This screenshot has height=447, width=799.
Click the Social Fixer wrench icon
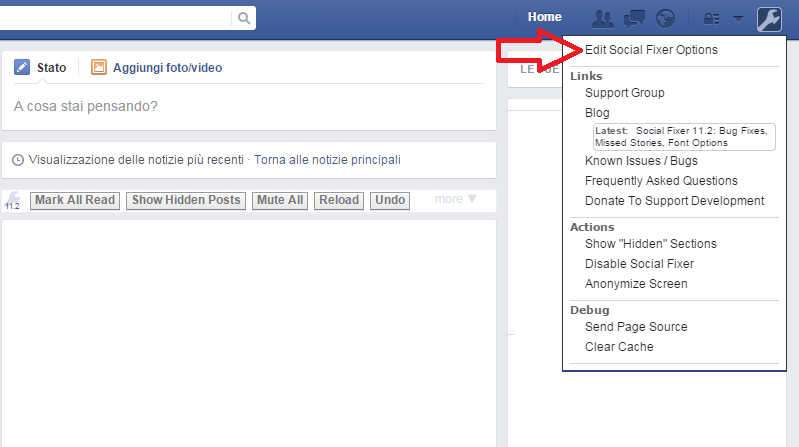pyautogui.click(x=769, y=19)
